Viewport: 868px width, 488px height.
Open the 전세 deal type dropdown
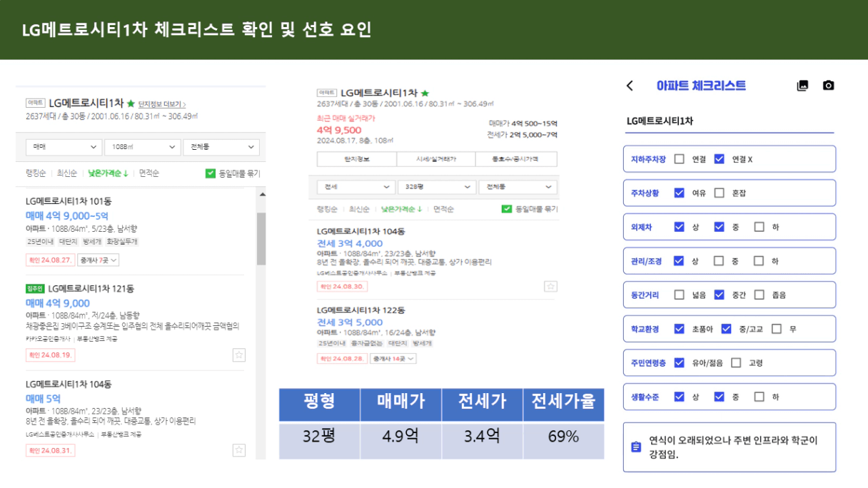[x=355, y=187]
